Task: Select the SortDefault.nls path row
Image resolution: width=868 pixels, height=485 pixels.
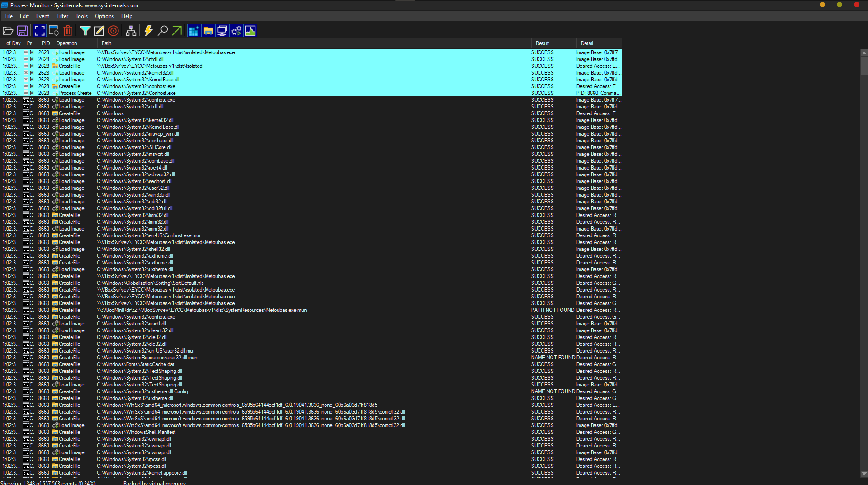Action: 311,283
